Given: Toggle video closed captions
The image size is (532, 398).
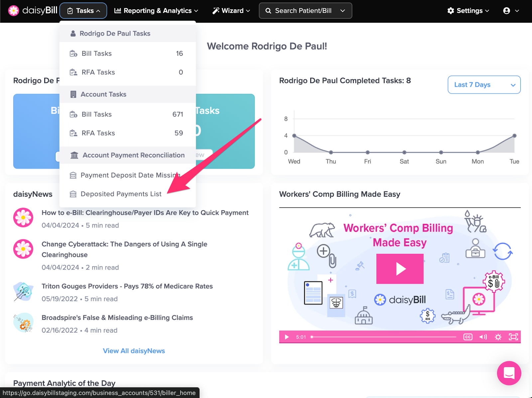Looking at the screenshot, I should point(468,337).
